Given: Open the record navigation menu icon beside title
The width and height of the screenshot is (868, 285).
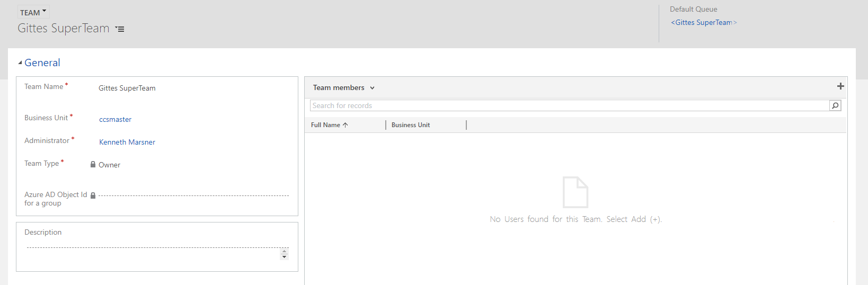Looking at the screenshot, I should tap(120, 29).
